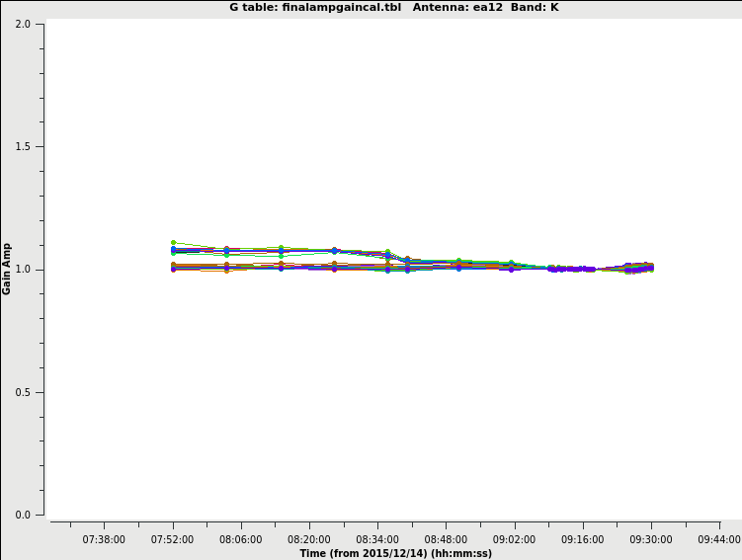The height and width of the screenshot is (560, 742).
Task: Click the y-axis tick label 0.5
Action: (x=23, y=392)
